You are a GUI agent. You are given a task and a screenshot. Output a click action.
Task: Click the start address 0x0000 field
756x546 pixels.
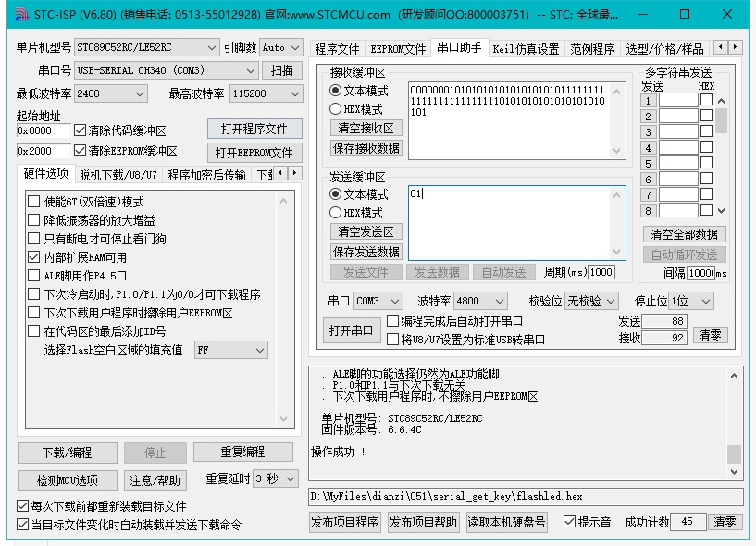point(43,130)
